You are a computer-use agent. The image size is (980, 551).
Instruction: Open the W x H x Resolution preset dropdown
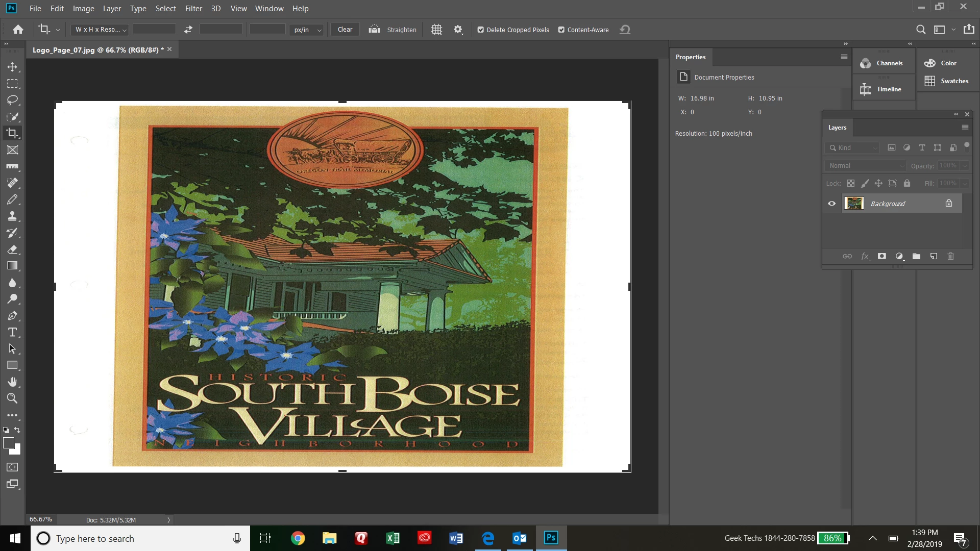tap(100, 30)
